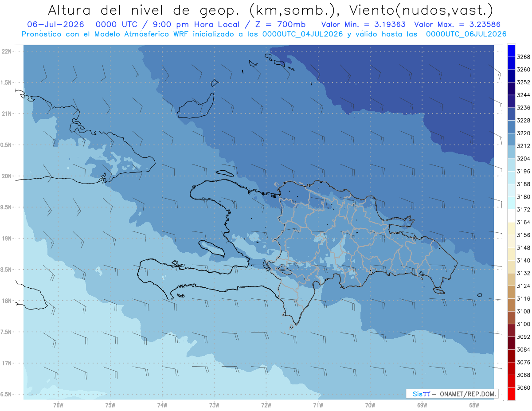Viewport: 532px width, 411px height.
Task: Click the '3204' color bar value
Action: point(523,159)
